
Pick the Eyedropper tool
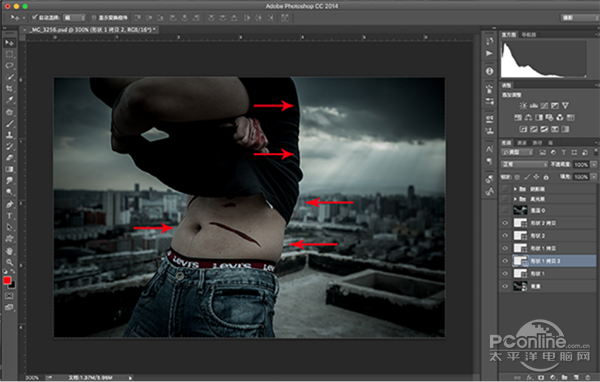9,100
